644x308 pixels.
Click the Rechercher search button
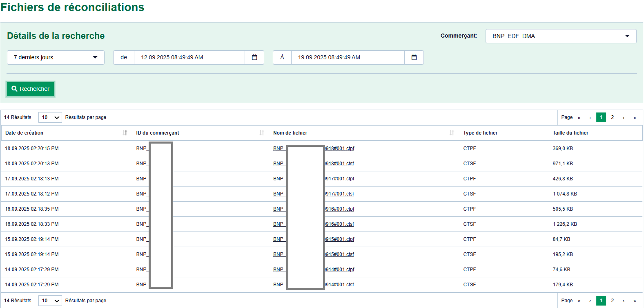click(x=31, y=89)
